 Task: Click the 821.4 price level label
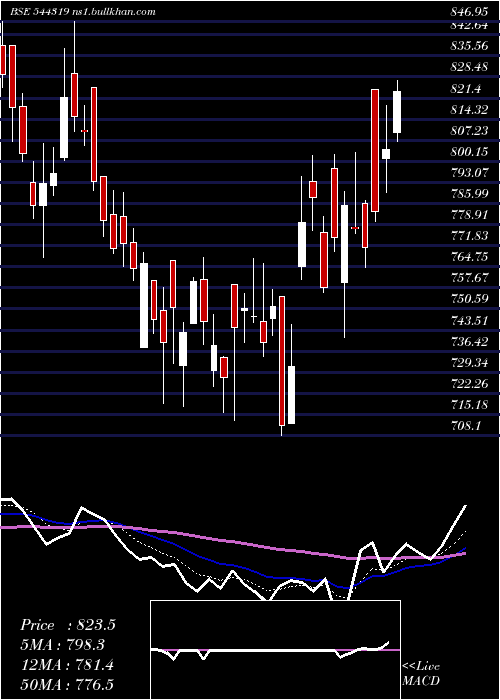click(466, 89)
